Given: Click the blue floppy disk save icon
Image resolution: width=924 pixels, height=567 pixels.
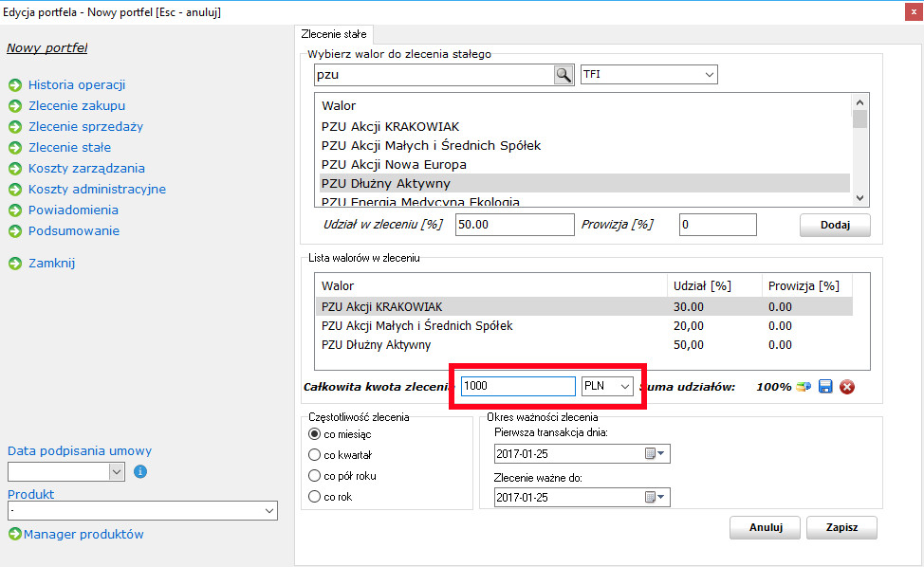Looking at the screenshot, I should [x=825, y=387].
